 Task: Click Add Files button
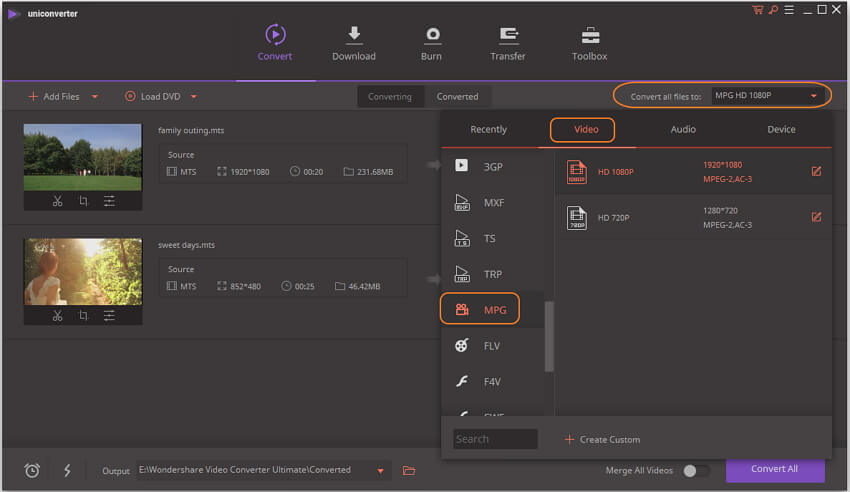click(x=54, y=96)
